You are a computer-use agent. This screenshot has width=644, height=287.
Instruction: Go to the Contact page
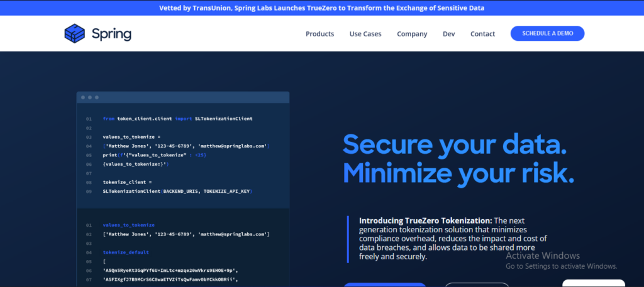point(482,34)
